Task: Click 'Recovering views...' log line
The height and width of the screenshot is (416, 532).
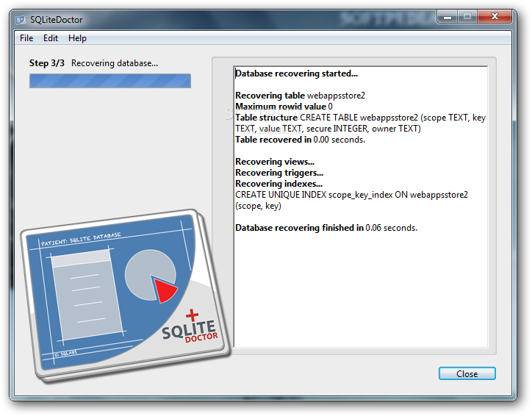Action: click(x=275, y=162)
